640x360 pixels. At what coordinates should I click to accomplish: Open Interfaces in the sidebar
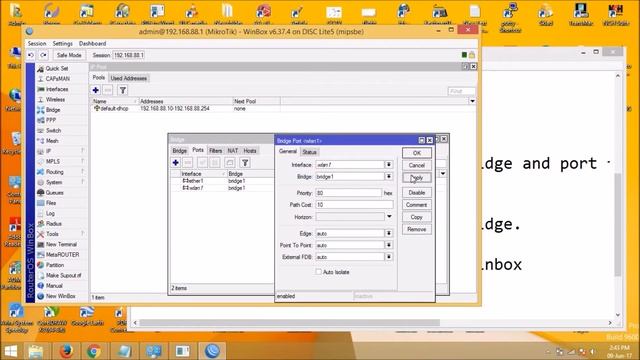tap(57, 89)
